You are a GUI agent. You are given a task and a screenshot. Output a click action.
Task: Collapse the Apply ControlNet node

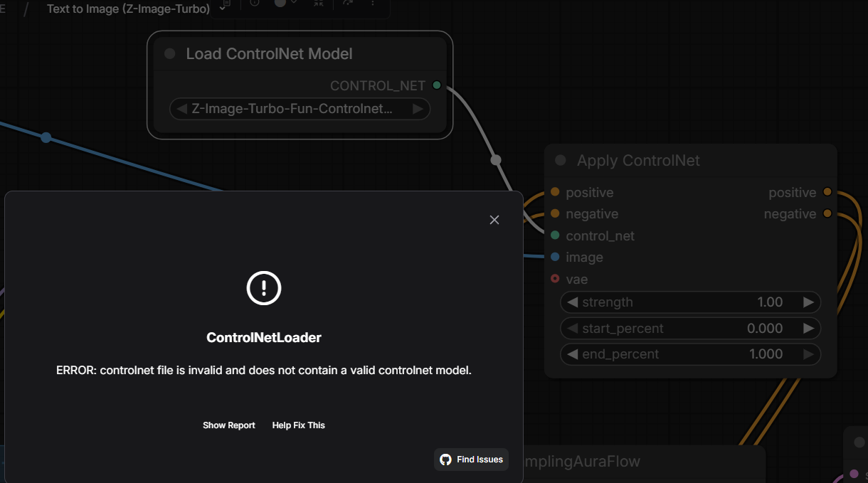[561, 161]
